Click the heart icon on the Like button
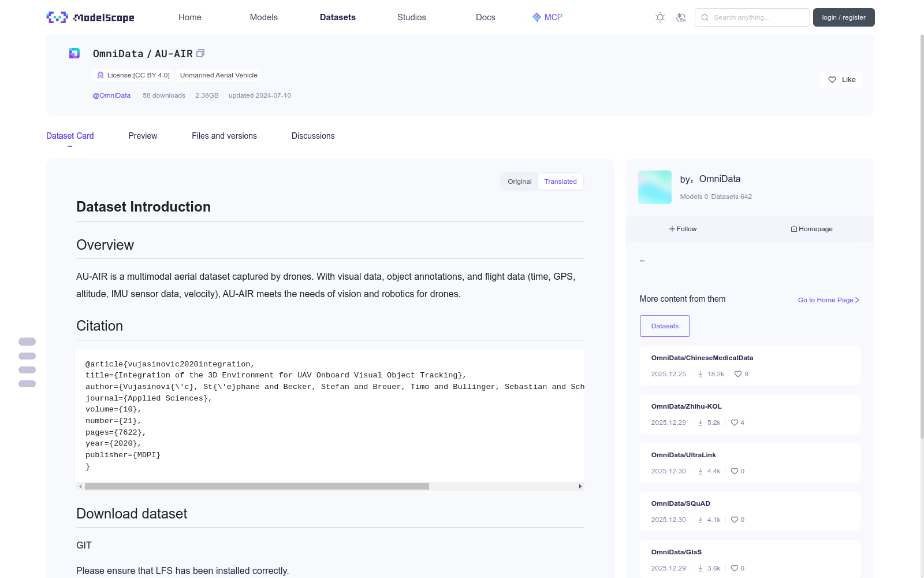The image size is (924, 578). coord(832,80)
